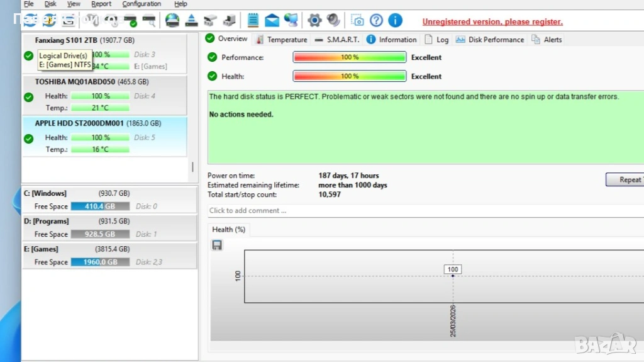Click the blue info toolbar icon
The image size is (644, 362).
pos(395,21)
